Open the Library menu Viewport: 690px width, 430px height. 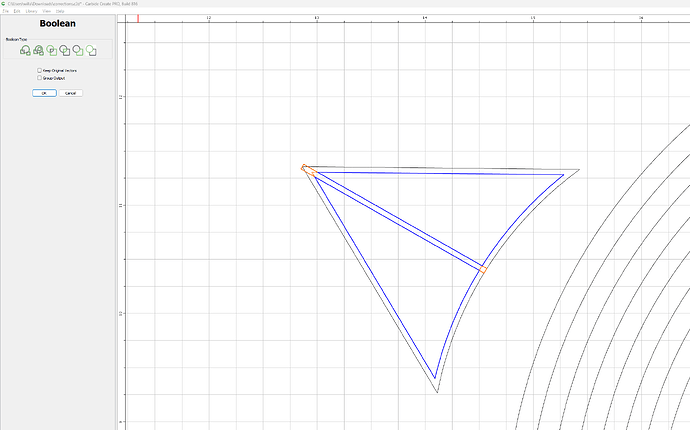click(31, 11)
